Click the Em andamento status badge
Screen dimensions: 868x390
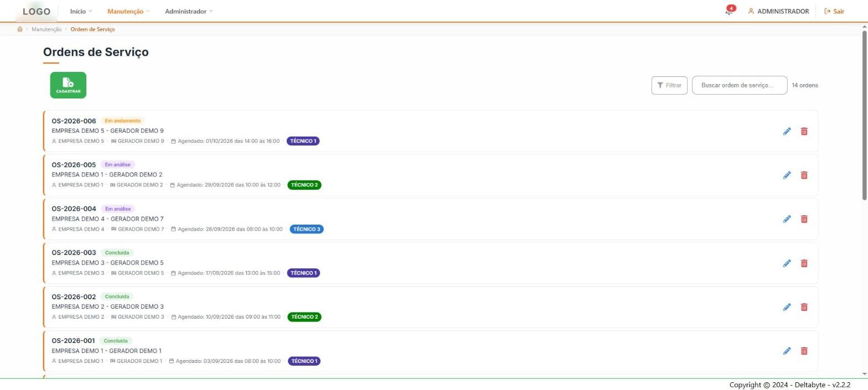click(123, 121)
